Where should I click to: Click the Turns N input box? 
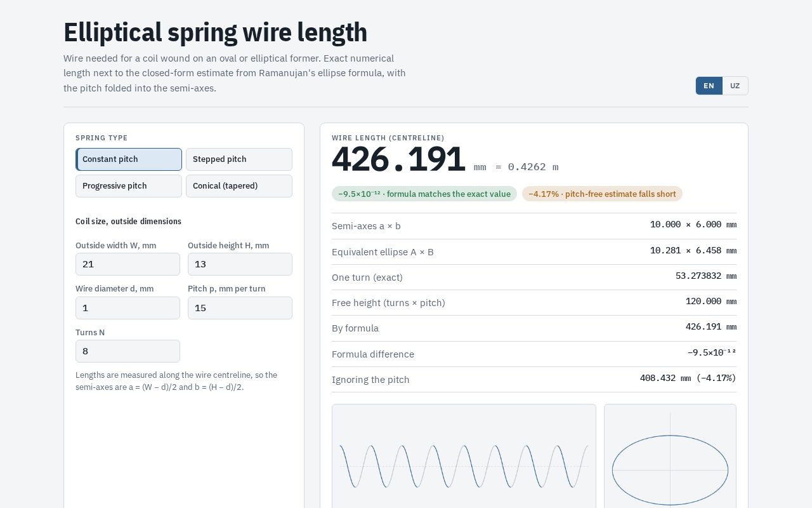click(128, 351)
